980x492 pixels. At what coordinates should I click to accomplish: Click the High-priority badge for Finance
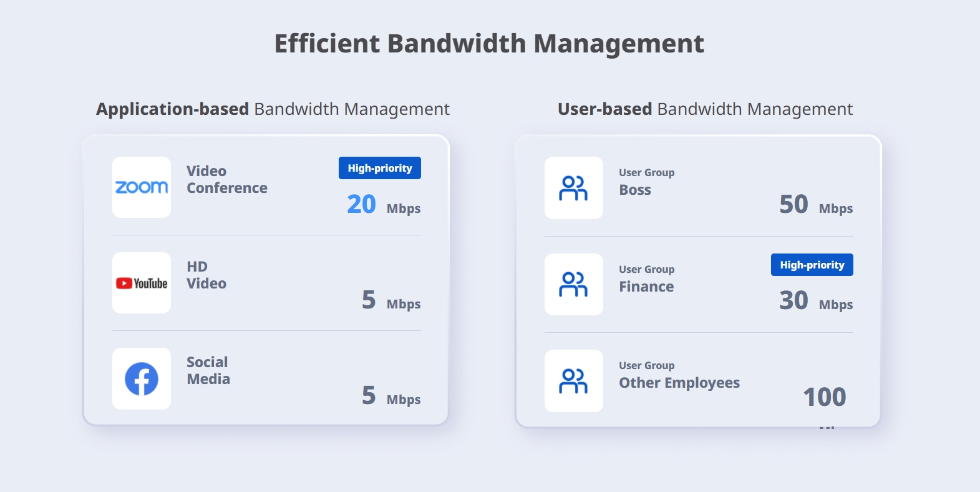812,265
